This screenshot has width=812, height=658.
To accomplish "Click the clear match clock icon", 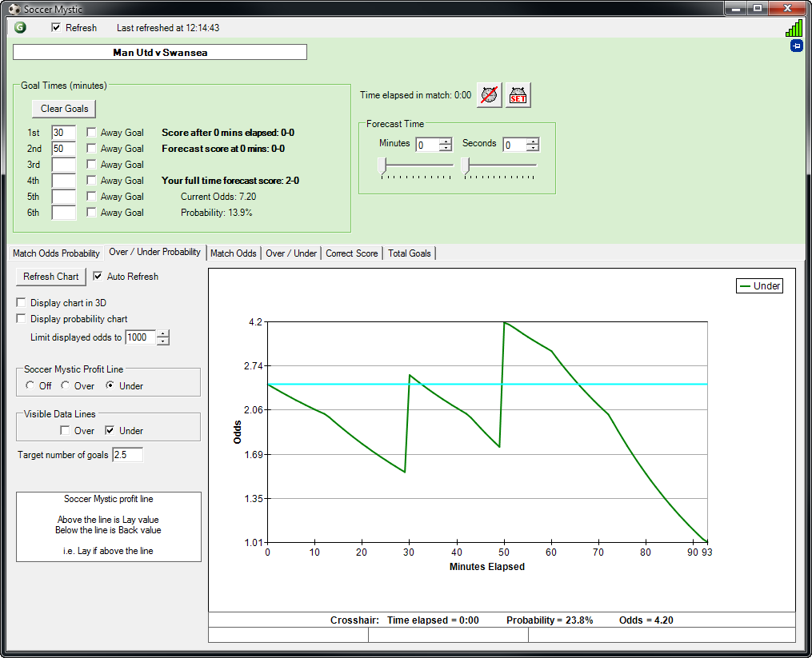I will 490,95.
